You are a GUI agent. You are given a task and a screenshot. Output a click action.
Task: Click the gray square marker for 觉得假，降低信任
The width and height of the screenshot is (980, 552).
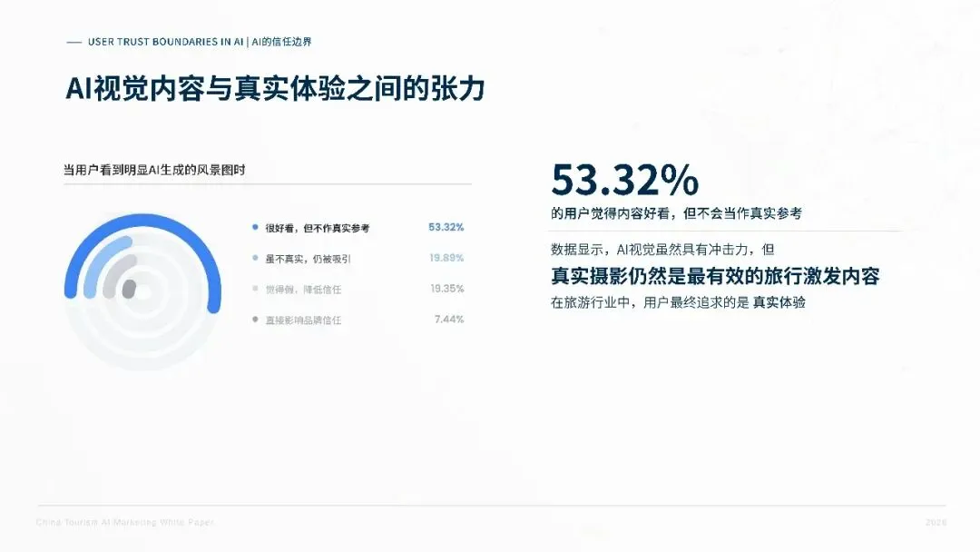255,289
